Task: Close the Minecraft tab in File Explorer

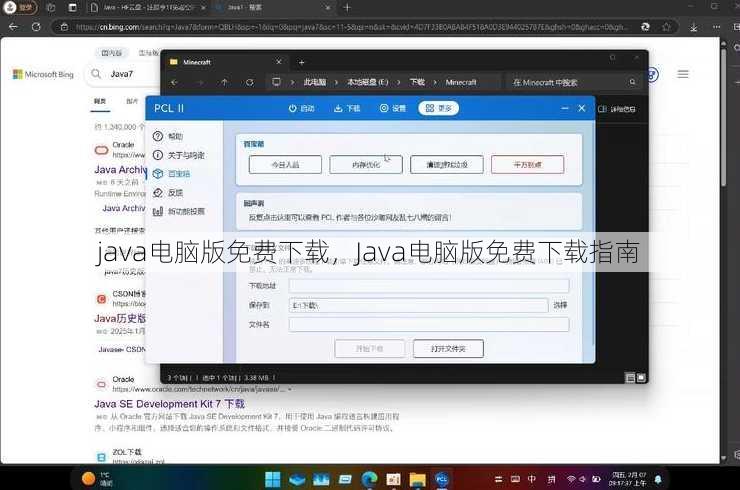Action: pos(278,62)
